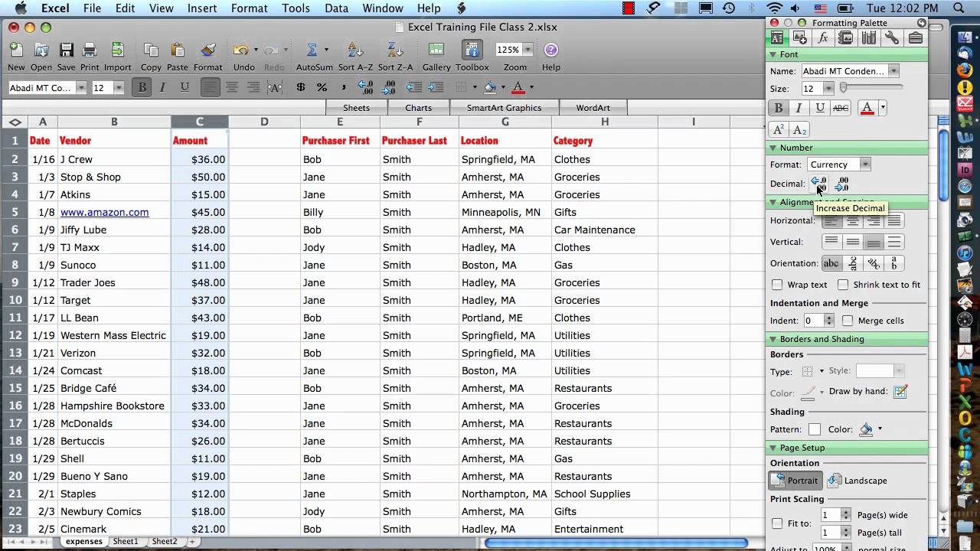Toggle Bold in the Formatting Palette
Image resolution: width=980 pixels, height=551 pixels.
[779, 108]
